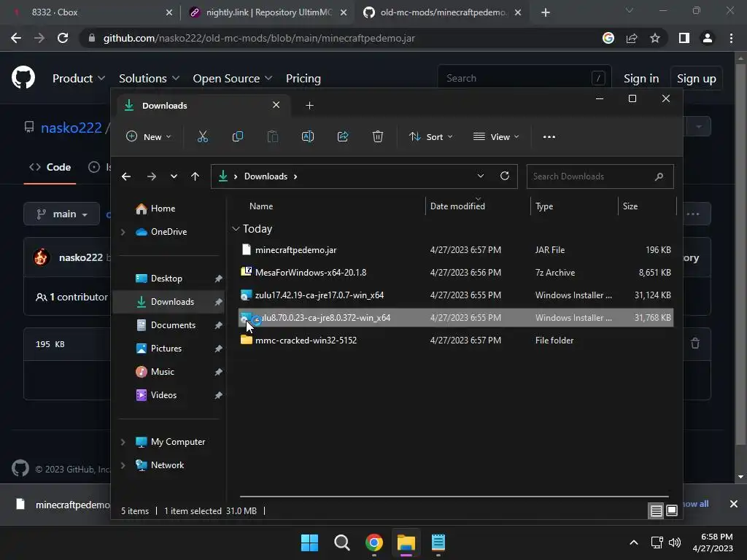Viewport: 747px width, 560px height.
Task: Switch to large thumbnails view icon in status bar
Action: pos(672,511)
